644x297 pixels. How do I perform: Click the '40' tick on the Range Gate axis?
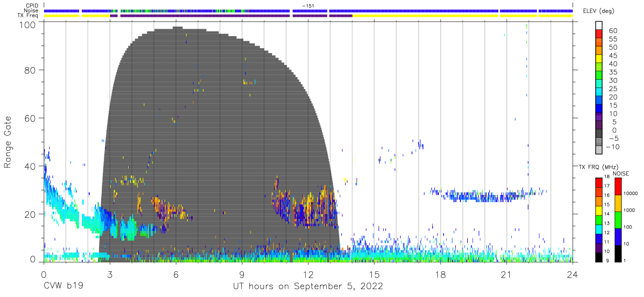(x=31, y=166)
